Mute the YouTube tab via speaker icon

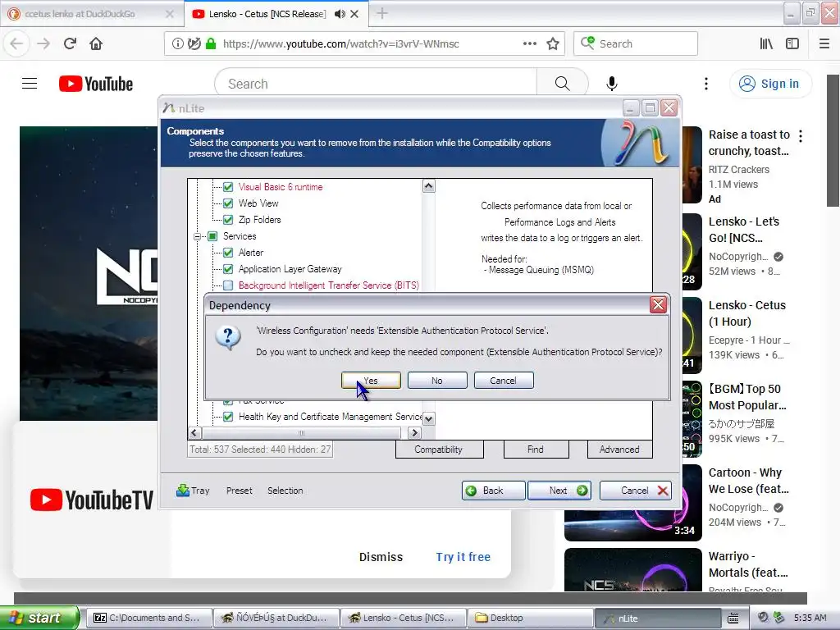(x=340, y=14)
